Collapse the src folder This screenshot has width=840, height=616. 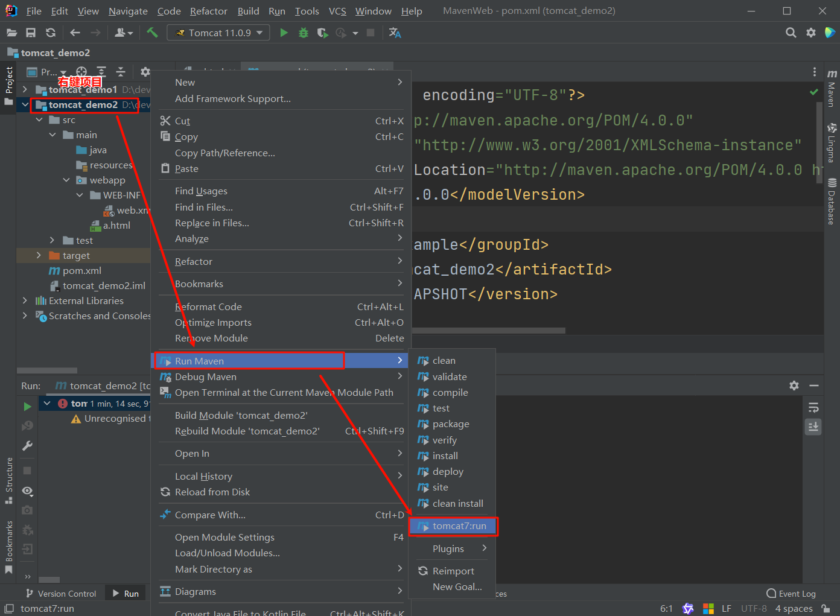(x=39, y=120)
